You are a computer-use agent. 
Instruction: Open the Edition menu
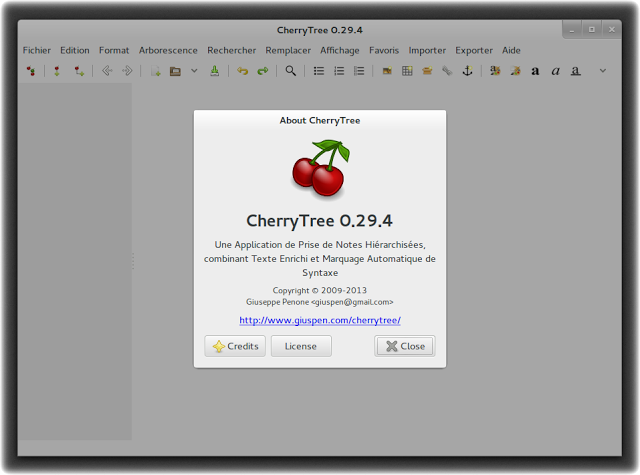(75, 50)
